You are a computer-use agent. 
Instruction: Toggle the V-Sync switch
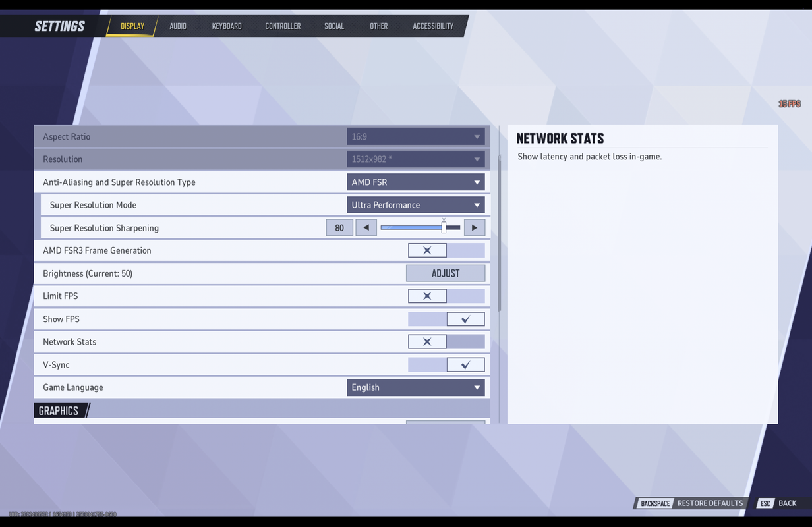coord(446,364)
